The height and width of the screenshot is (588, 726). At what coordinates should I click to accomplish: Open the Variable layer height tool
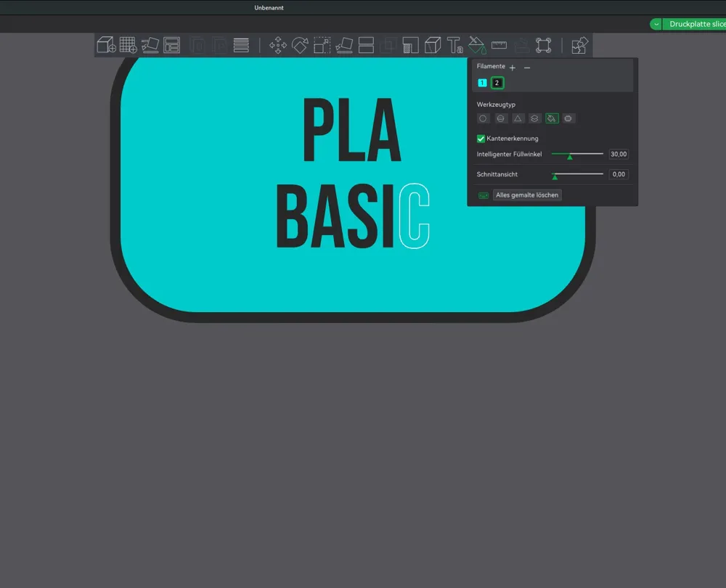click(x=241, y=45)
